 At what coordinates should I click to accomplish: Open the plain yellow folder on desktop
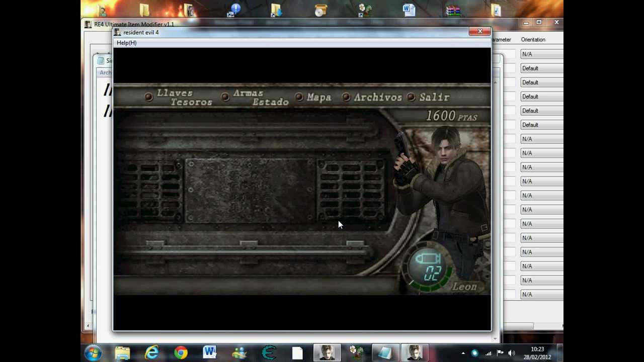pyautogui.click(x=144, y=10)
